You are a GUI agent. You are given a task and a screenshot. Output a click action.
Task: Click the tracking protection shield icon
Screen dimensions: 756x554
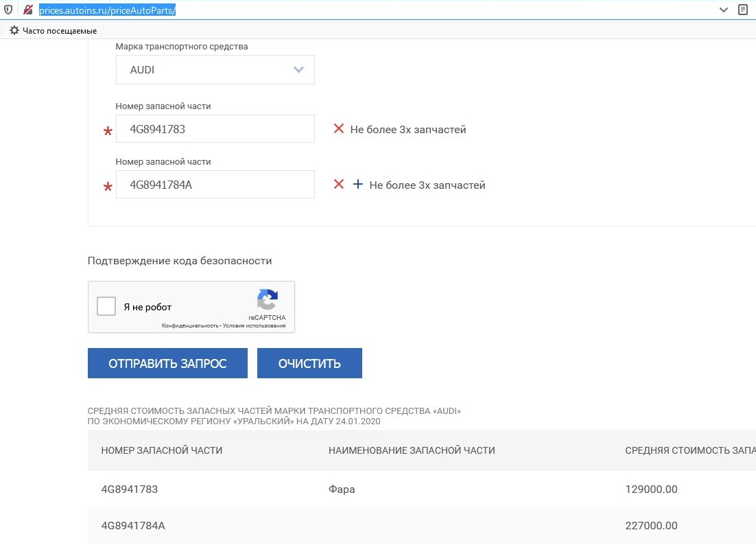tap(8, 10)
